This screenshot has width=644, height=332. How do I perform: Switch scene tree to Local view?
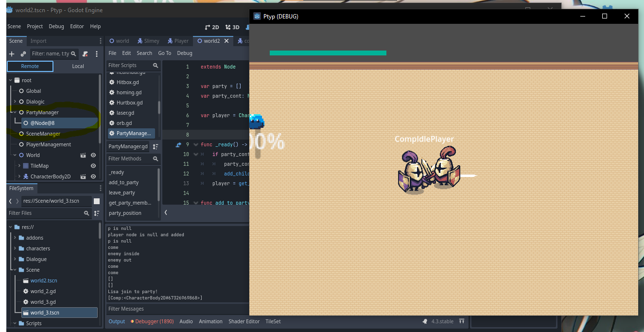tap(78, 66)
